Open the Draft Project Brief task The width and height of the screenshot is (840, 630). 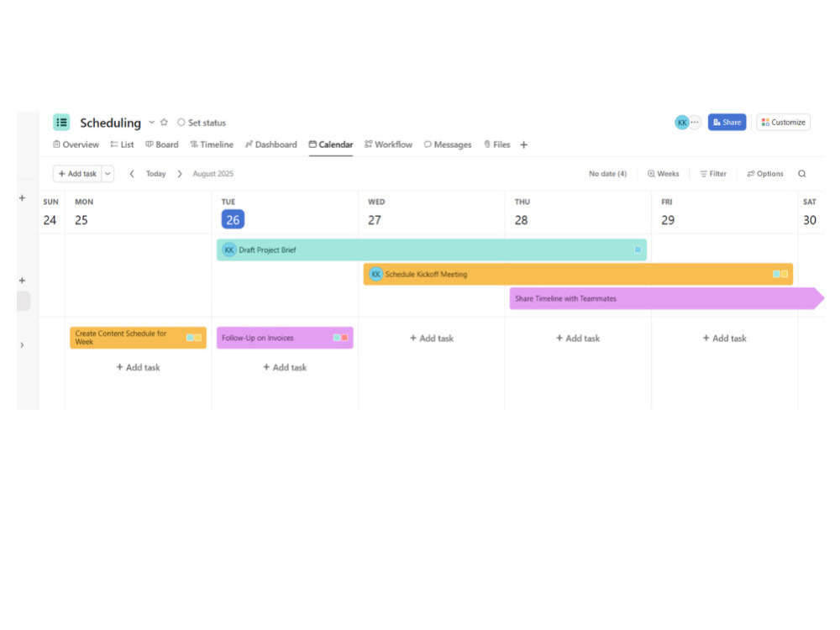(431, 249)
